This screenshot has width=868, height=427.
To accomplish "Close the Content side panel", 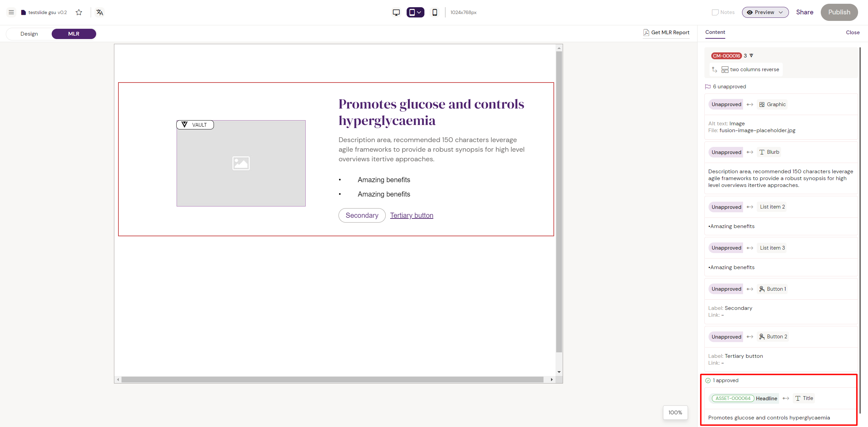I will point(853,33).
